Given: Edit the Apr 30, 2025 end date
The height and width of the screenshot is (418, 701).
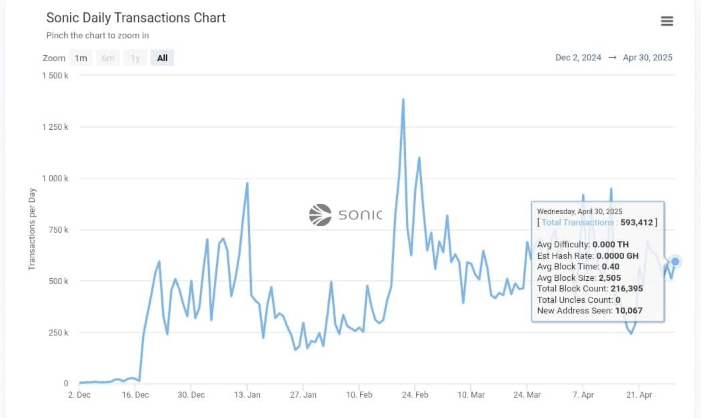Looking at the screenshot, I should (x=647, y=58).
